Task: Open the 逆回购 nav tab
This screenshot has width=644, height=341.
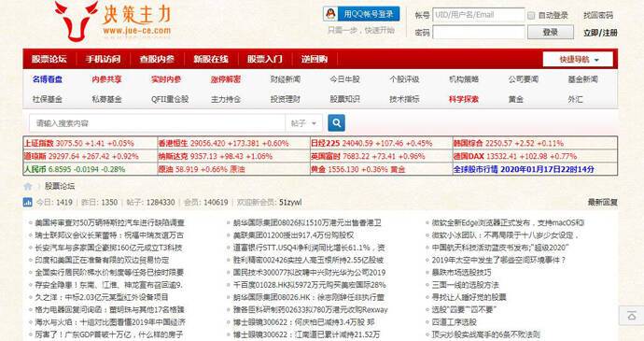Action: click(315, 59)
